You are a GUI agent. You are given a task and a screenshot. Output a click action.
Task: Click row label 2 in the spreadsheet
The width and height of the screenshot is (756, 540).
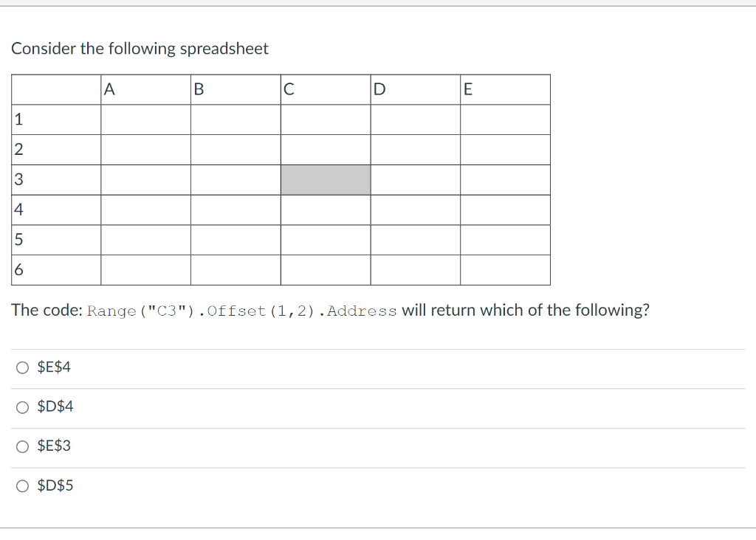[x=55, y=148]
